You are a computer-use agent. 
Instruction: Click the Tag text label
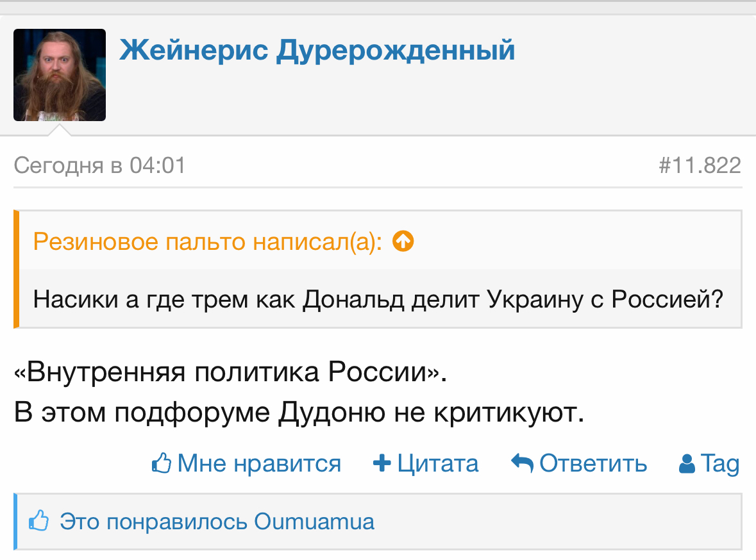coord(720,465)
